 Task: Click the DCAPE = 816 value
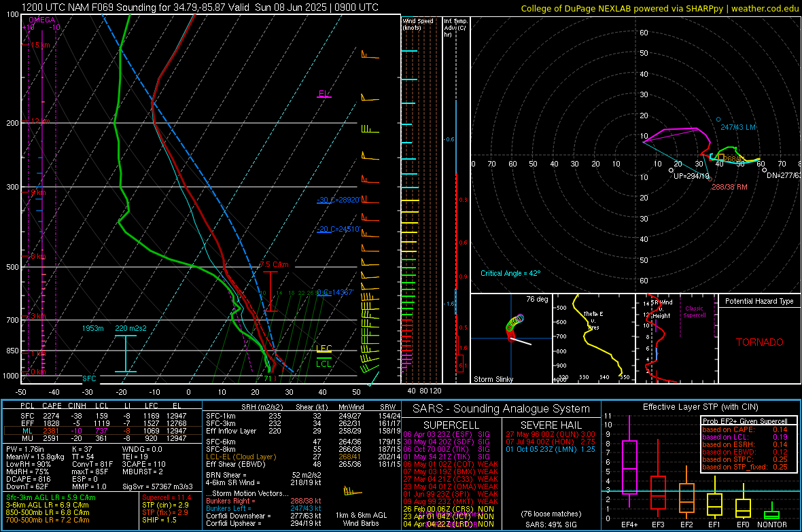tap(29, 479)
